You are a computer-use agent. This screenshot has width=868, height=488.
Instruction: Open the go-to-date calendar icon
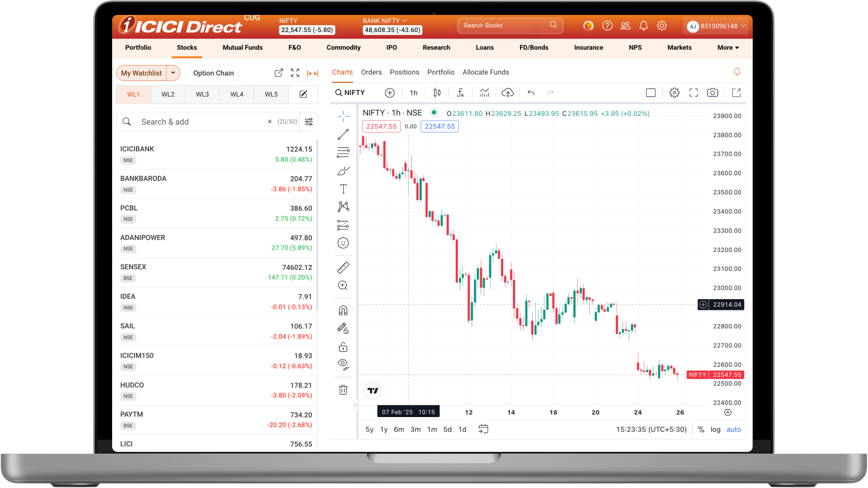point(483,429)
